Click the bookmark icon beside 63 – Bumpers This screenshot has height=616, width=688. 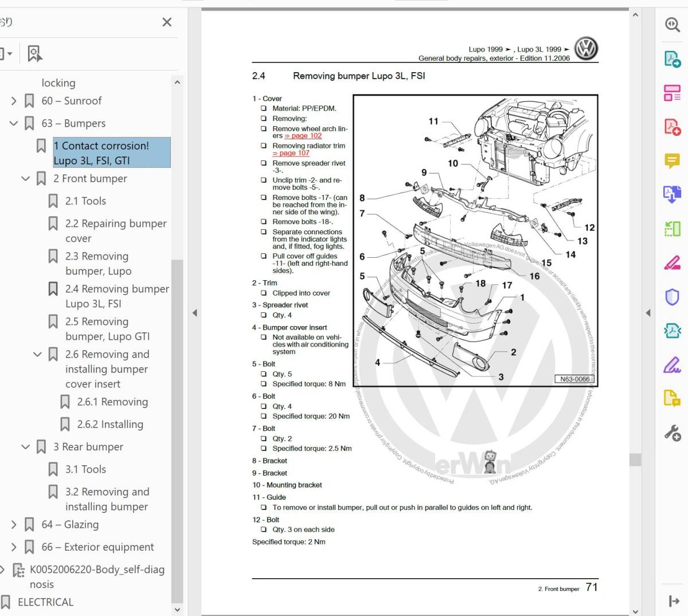(x=29, y=123)
